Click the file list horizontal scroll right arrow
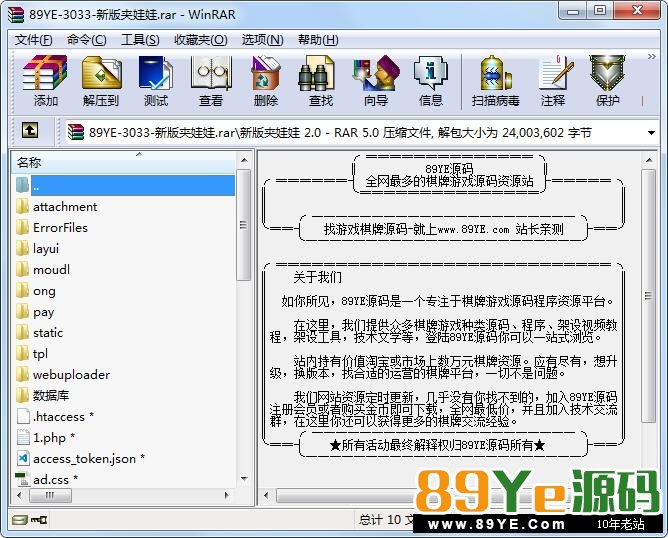Viewport: 668px width, 538px height. (226, 495)
